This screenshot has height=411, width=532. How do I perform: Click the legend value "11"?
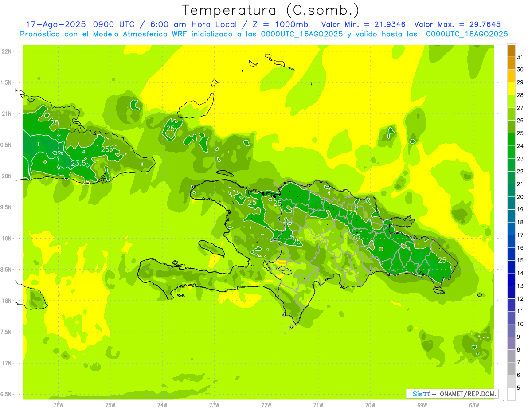(x=520, y=311)
